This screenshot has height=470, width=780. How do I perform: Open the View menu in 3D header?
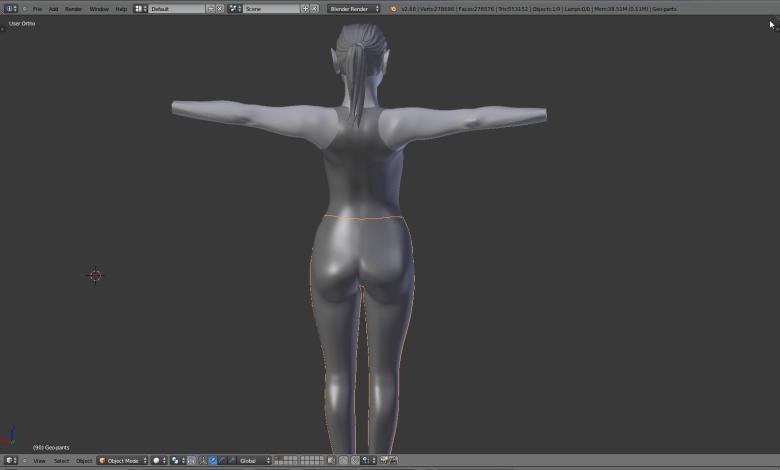coord(39,461)
